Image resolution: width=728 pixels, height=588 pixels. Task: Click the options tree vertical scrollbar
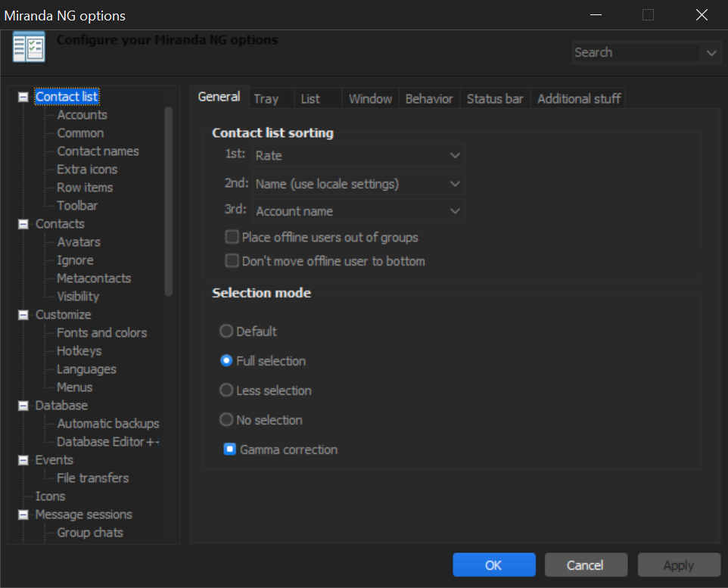click(x=169, y=201)
